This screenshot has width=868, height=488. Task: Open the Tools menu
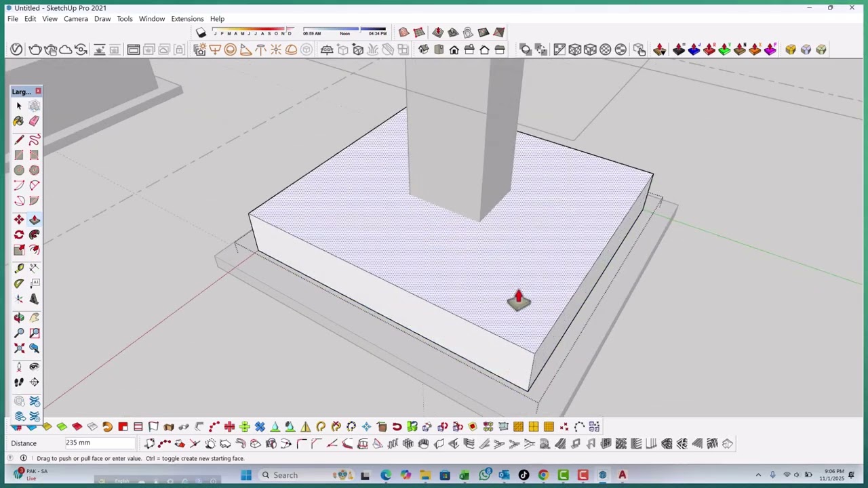[x=125, y=19]
